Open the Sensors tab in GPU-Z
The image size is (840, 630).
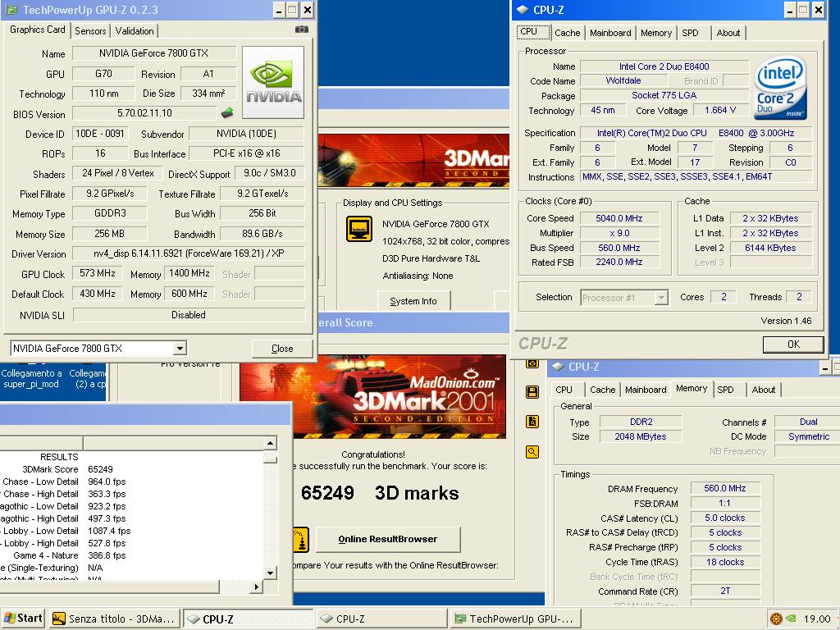coord(90,31)
